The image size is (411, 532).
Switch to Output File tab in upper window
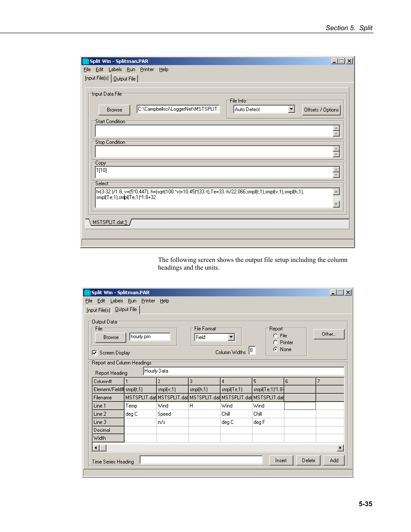tap(125, 79)
